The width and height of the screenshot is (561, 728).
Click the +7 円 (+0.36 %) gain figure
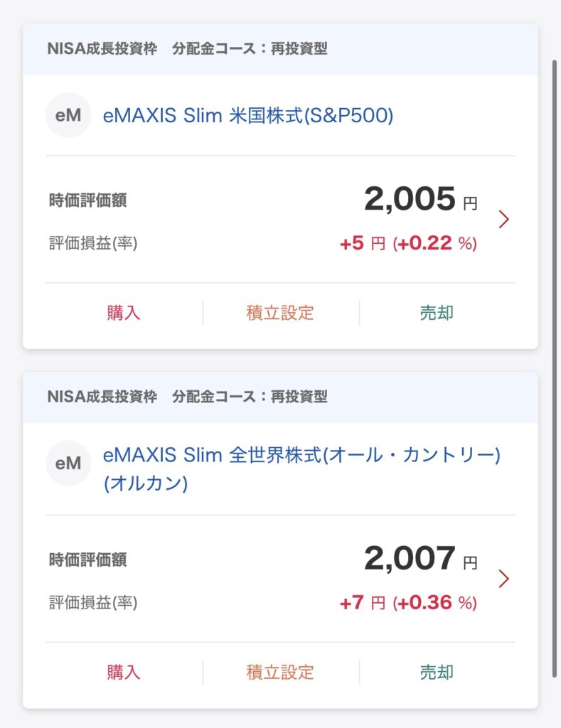click(408, 603)
